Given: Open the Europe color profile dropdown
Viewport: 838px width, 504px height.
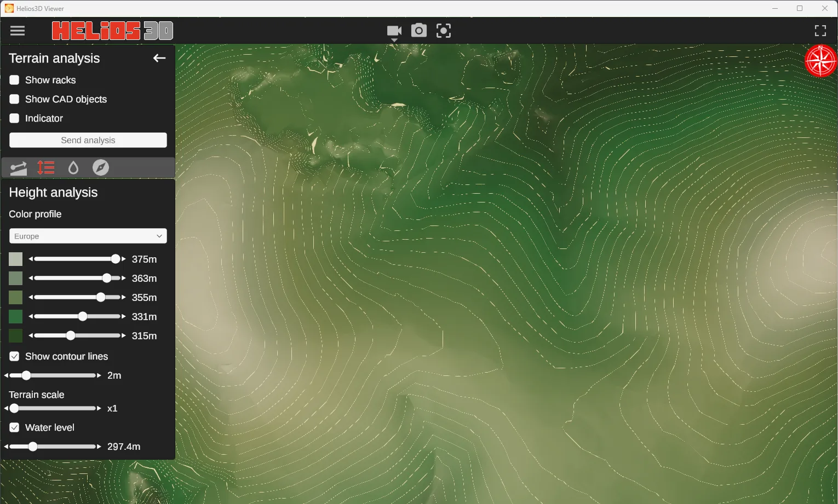Looking at the screenshot, I should (x=88, y=236).
